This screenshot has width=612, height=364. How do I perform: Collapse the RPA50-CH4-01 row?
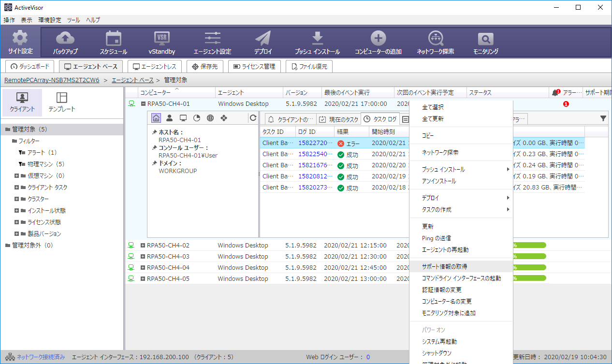143,104
